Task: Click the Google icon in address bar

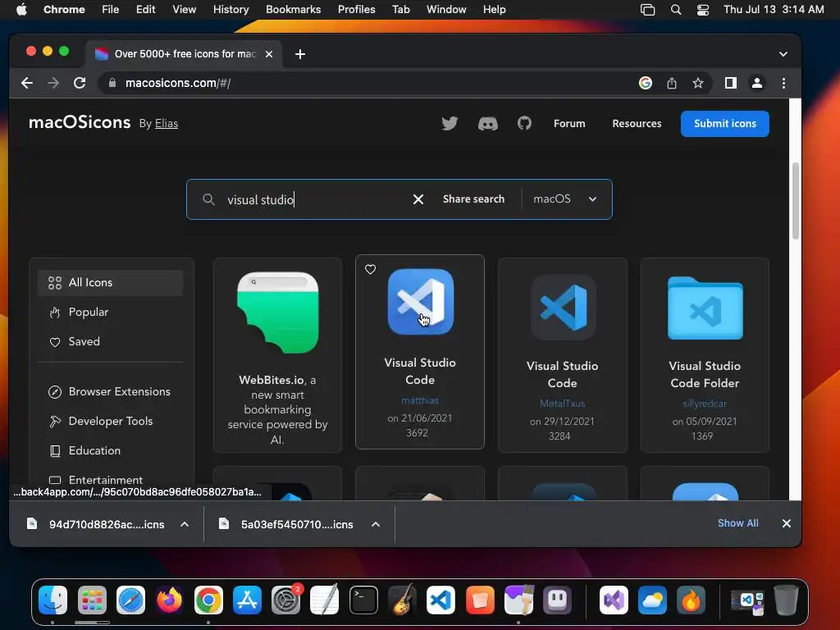Action: 646,83
